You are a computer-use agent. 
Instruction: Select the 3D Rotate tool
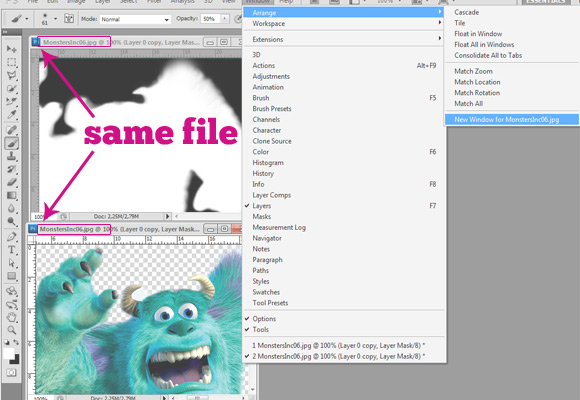pos(11,291)
